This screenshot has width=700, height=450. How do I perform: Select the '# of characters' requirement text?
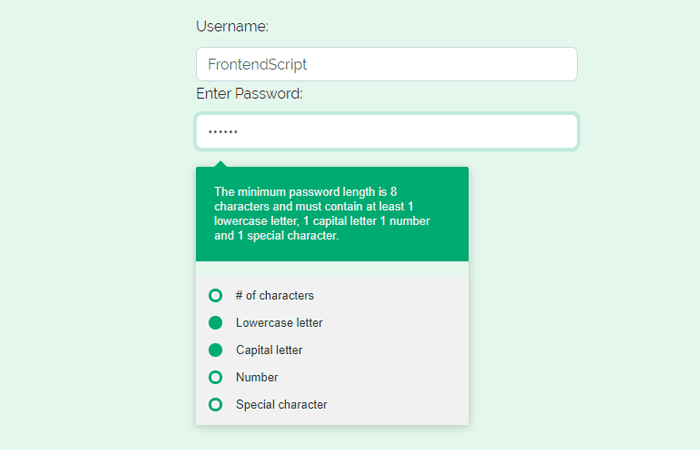pos(275,296)
